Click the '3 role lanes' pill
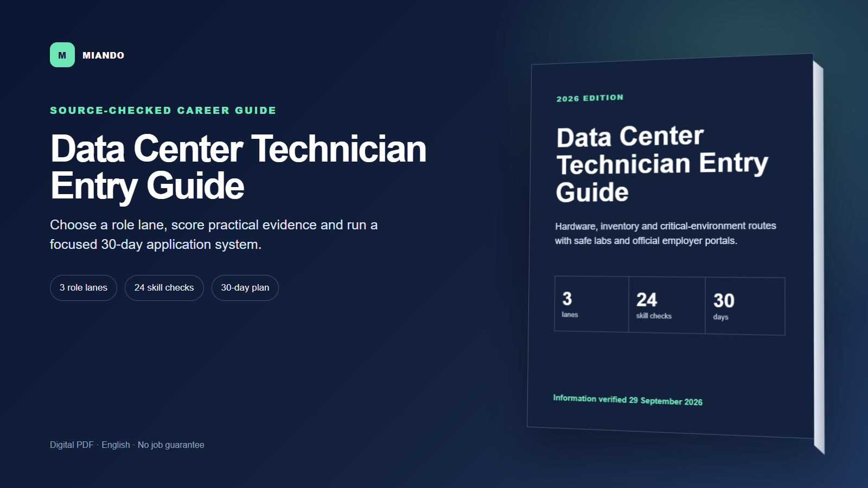The image size is (868, 488). [84, 288]
